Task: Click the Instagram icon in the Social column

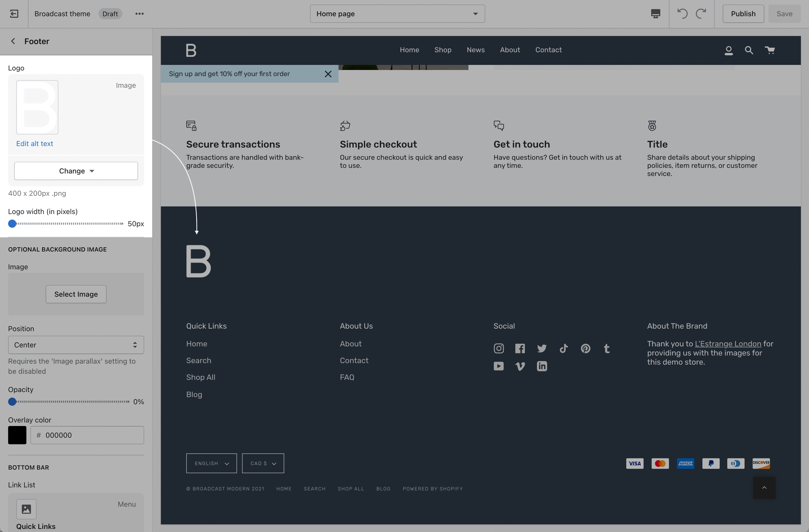Action: pos(499,348)
